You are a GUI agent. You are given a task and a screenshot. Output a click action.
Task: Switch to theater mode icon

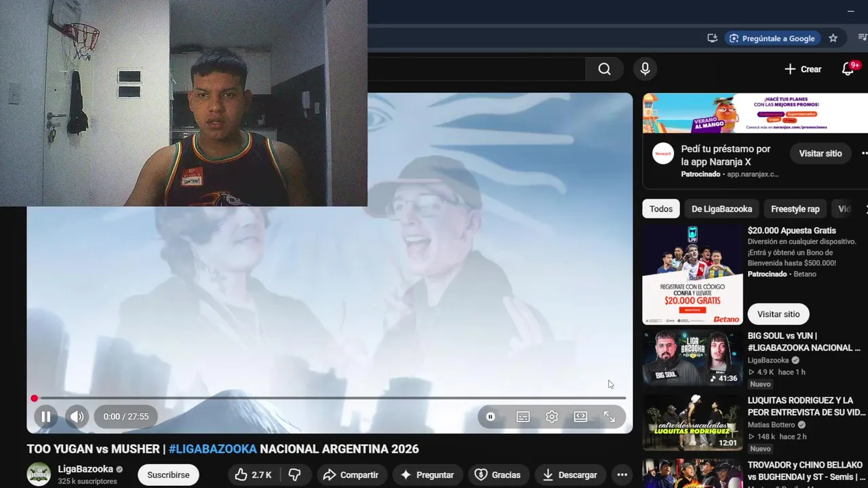click(x=580, y=417)
